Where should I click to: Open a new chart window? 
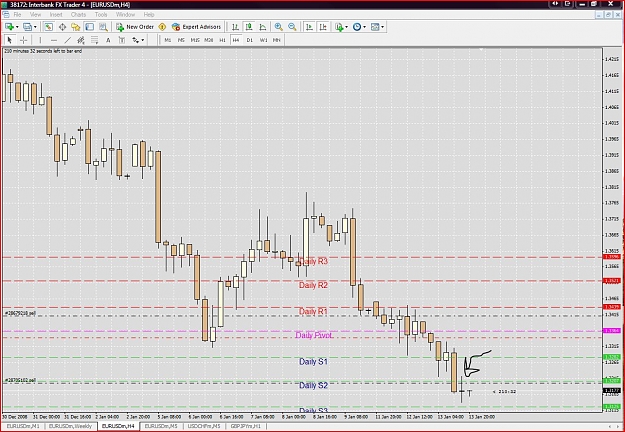[x=9, y=27]
